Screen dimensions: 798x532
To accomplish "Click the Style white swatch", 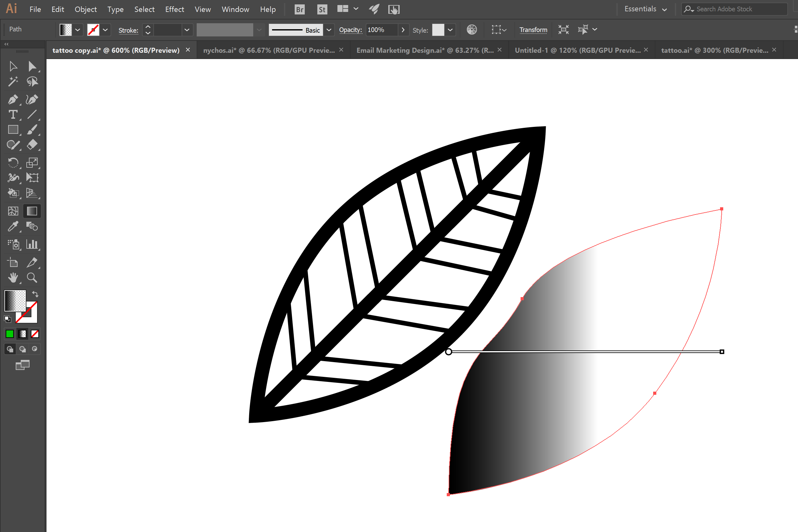I will coord(437,29).
